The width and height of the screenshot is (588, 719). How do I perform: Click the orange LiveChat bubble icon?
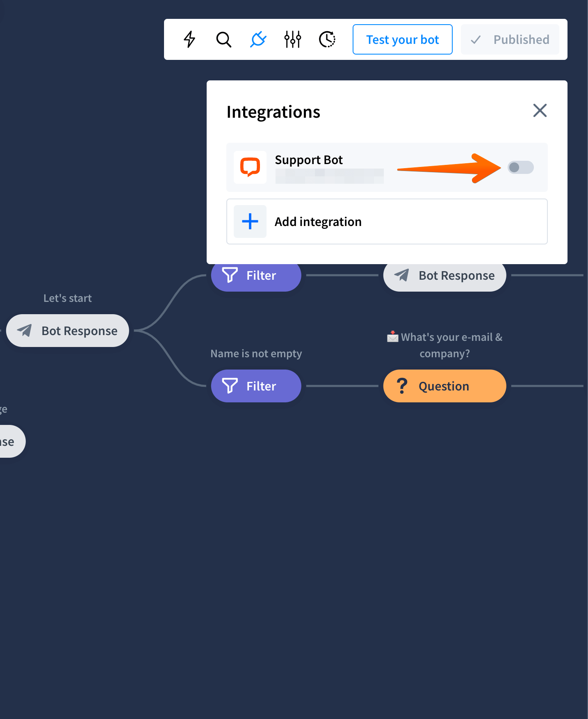pos(250,167)
